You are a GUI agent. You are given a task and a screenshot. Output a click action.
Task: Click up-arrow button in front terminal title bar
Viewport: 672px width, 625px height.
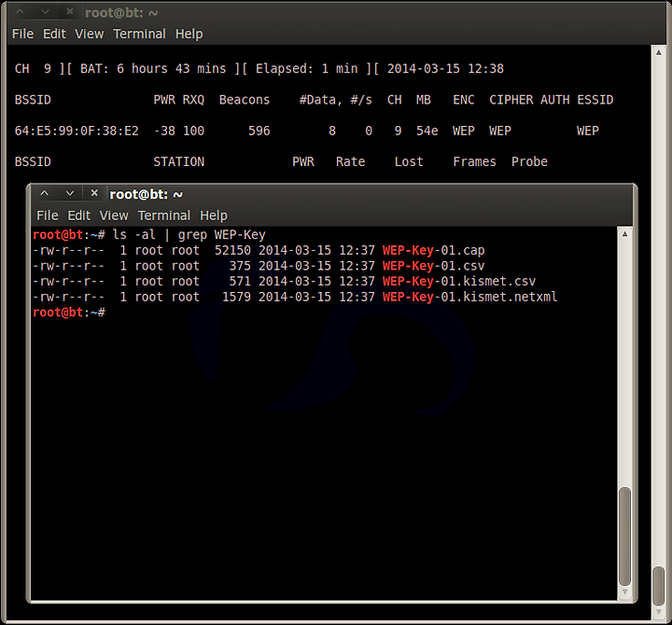click(45, 194)
